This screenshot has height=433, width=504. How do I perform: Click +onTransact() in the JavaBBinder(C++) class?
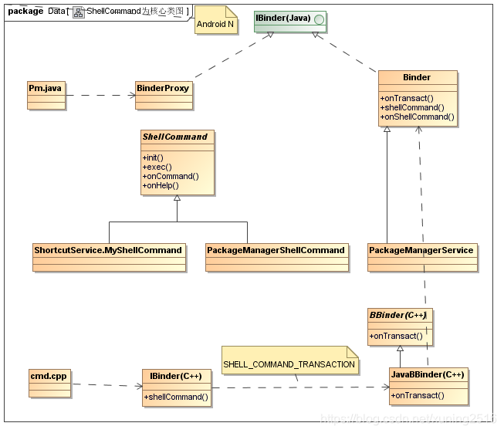418,396
